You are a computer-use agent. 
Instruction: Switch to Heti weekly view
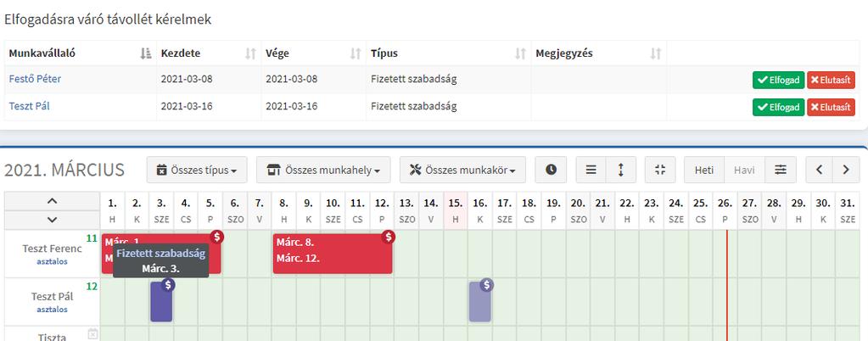tap(704, 170)
